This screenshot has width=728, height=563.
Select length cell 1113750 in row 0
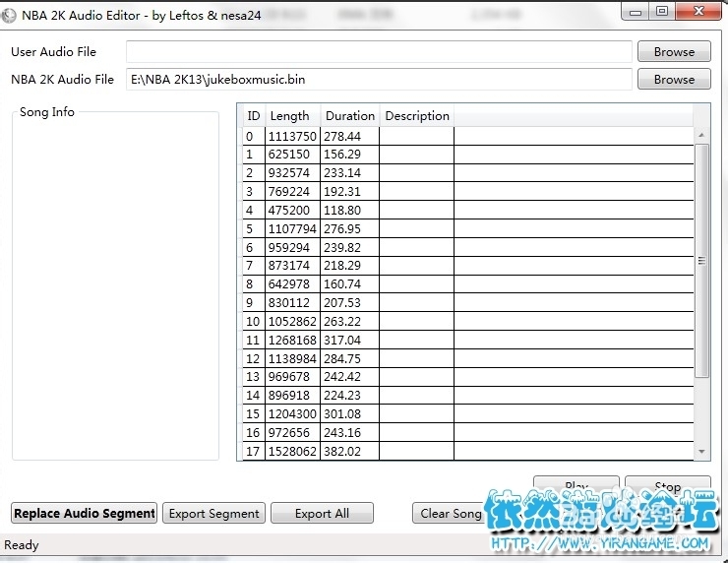pos(292,136)
